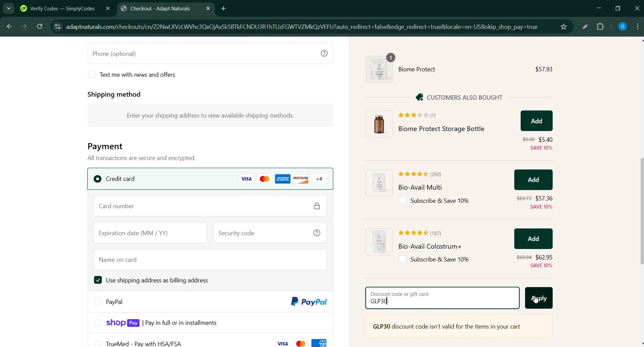The height and width of the screenshot is (347, 644).
Task: Open the Chrome three-dot menu
Action: pos(638,27)
